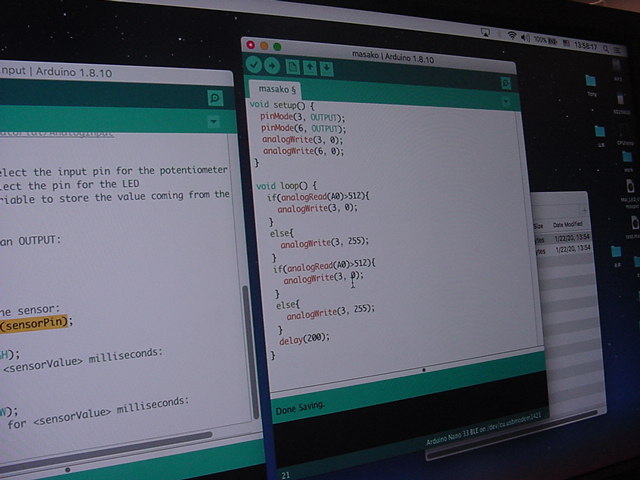Open the tab menu arrow in masako window
Screen dimensions: 640x480
pyautogui.click(x=506, y=101)
